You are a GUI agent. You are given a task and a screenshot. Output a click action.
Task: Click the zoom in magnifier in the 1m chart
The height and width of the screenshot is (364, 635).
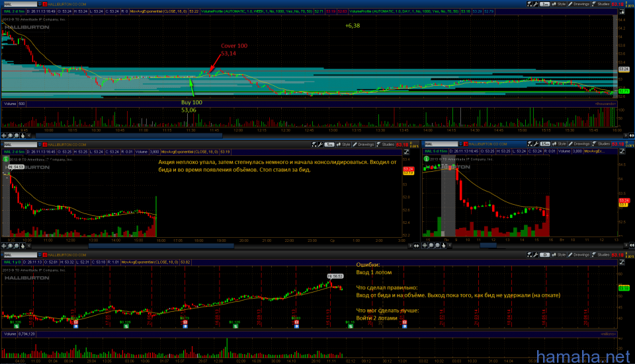pos(10,135)
